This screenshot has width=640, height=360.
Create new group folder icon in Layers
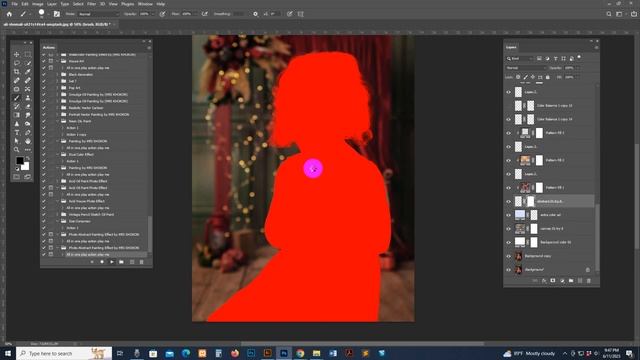(571, 281)
